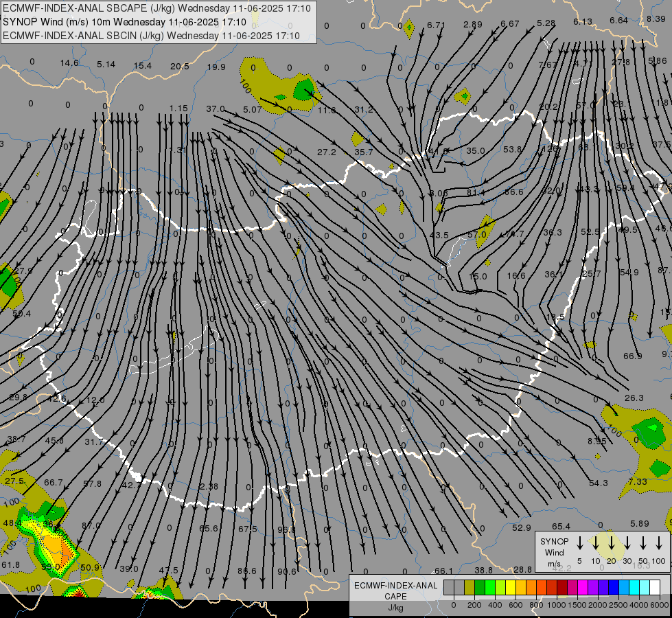Click the SBCIN title line in the header
This screenshot has width=672, height=618.
click(151, 36)
